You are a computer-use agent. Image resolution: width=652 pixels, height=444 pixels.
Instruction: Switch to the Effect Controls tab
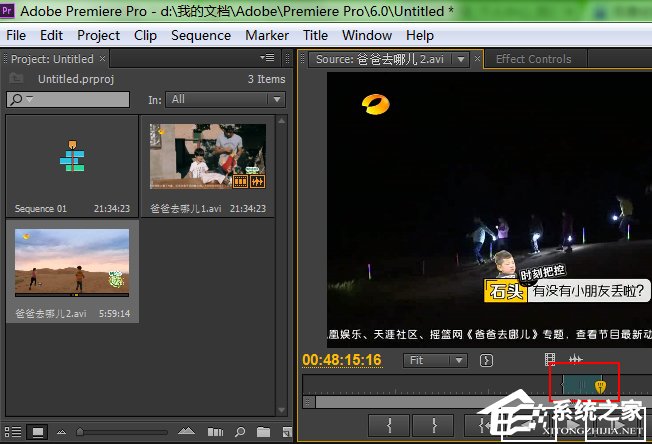(x=533, y=59)
